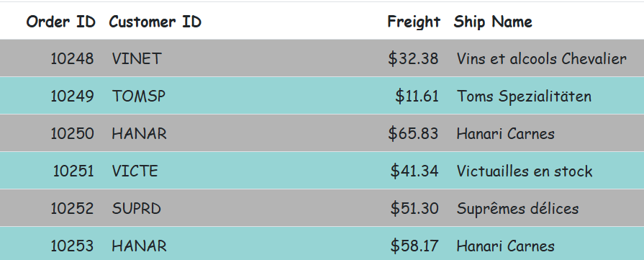Select the row for order 10248

(322, 58)
